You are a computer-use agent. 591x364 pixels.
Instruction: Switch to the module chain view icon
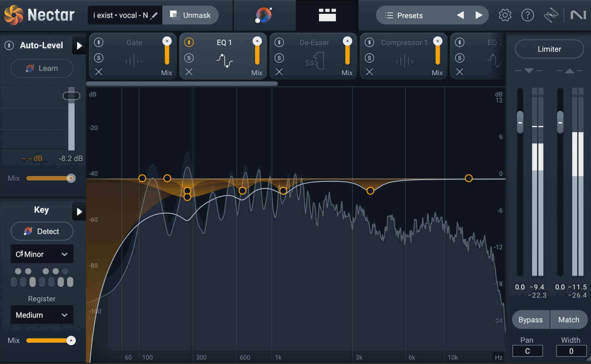[x=327, y=15]
